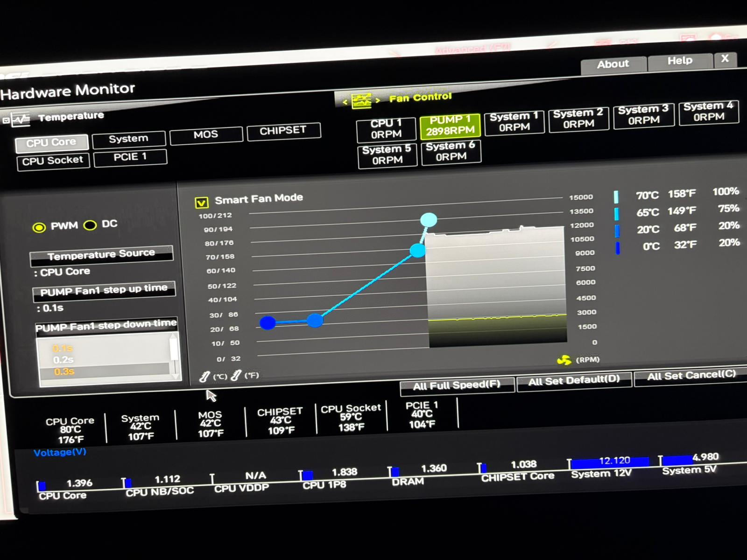The height and width of the screenshot is (560, 747).
Task: Click the Celsius thermometer icon
Action: pyautogui.click(x=204, y=377)
